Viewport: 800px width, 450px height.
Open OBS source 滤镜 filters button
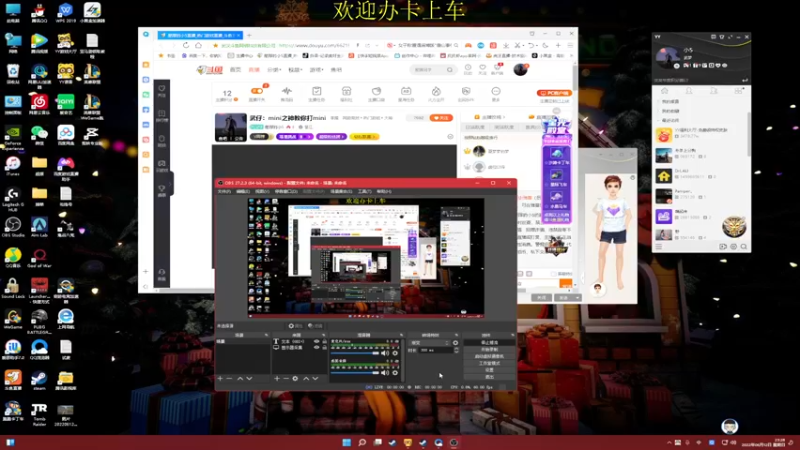313,326
